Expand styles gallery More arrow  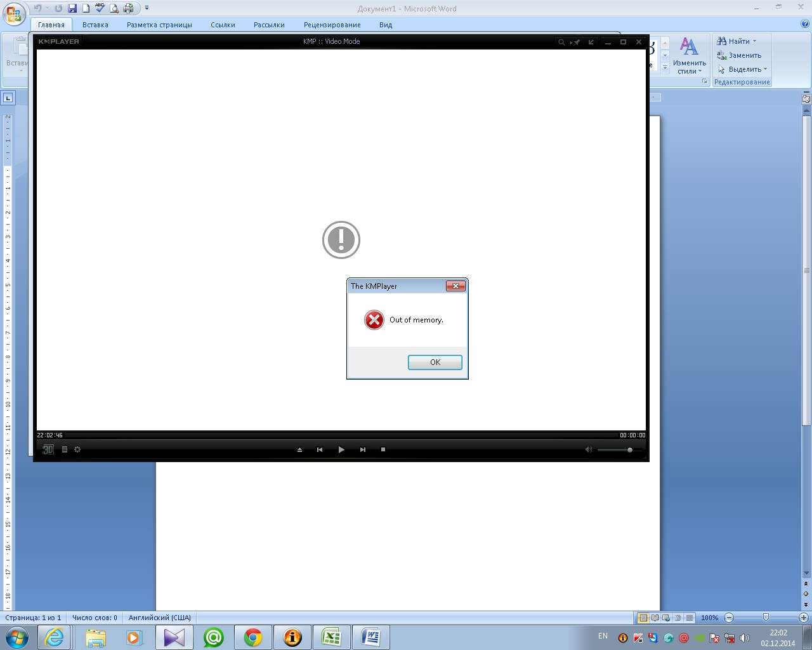[x=665, y=67]
